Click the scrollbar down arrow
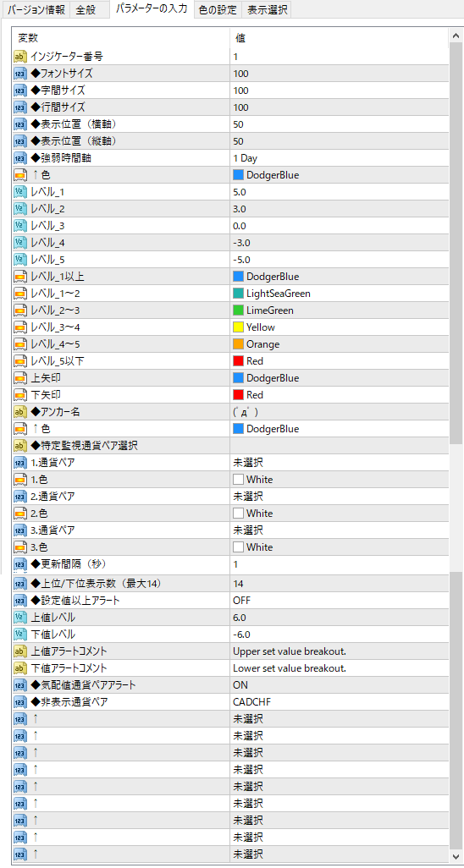Image resolution: width=464 pixels, height=868 pixels. click(456, 855)
